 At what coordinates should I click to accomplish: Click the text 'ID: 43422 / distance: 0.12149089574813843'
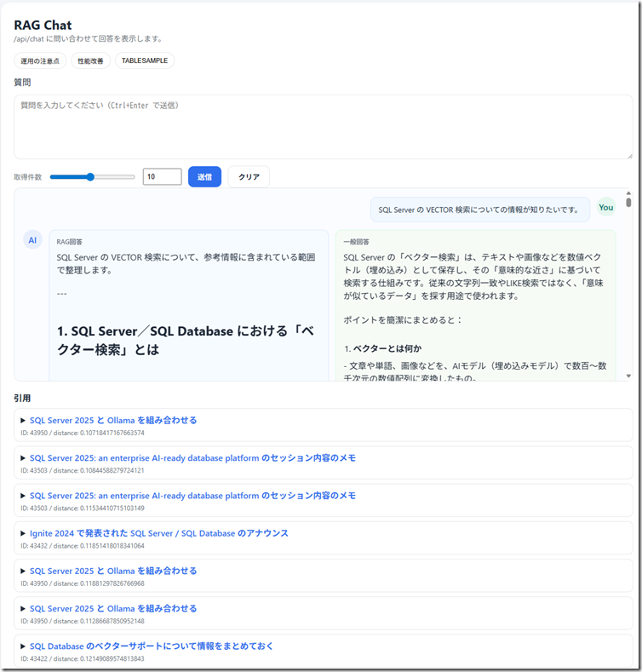click(x=83, y=658)
